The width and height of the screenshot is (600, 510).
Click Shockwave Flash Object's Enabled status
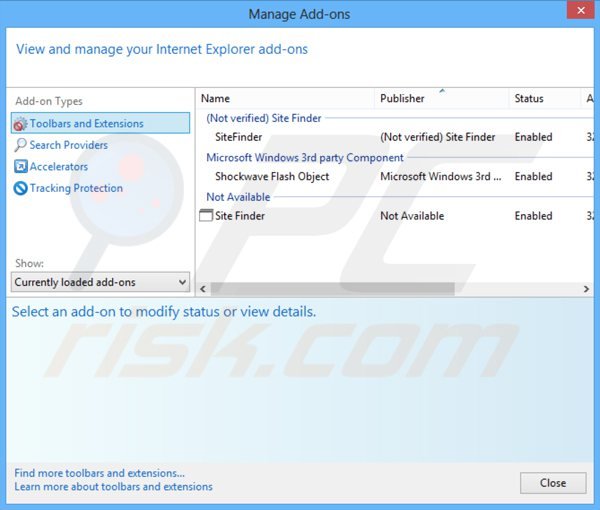coord(533,176)
